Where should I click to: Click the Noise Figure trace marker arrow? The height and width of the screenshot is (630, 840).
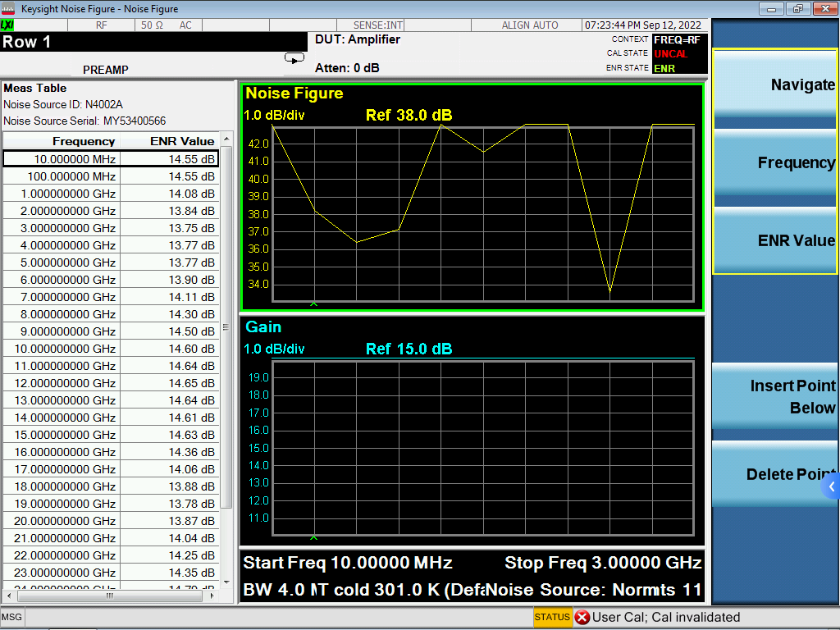314,304
